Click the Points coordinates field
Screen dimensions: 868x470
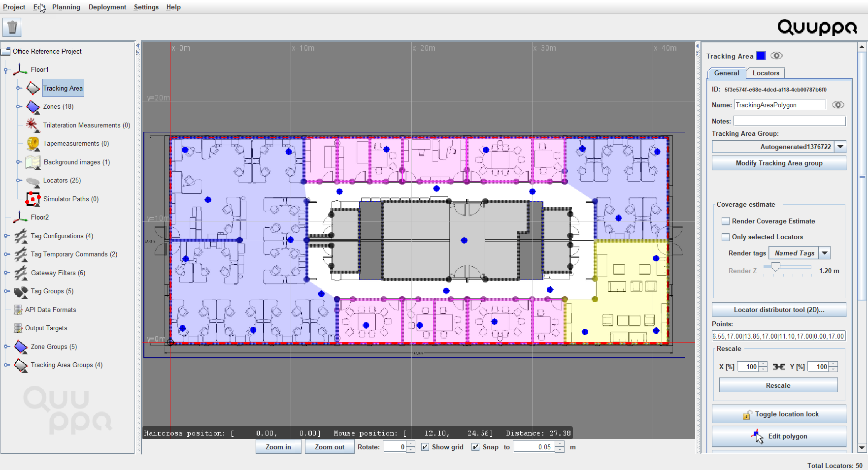click(x=778, y=336)
